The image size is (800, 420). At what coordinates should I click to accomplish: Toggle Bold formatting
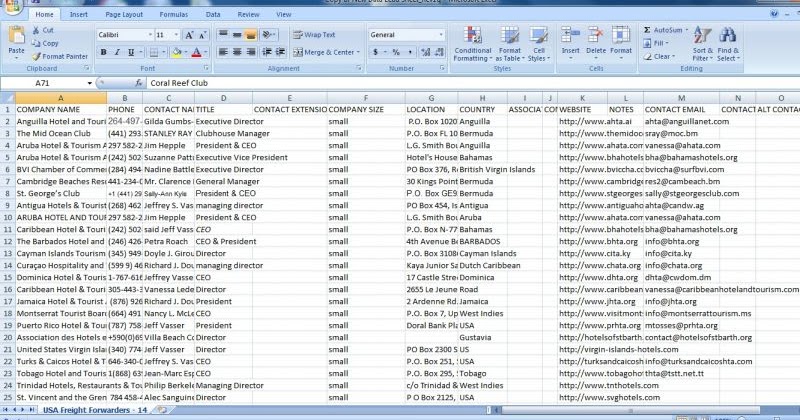(x=104, y=52)
